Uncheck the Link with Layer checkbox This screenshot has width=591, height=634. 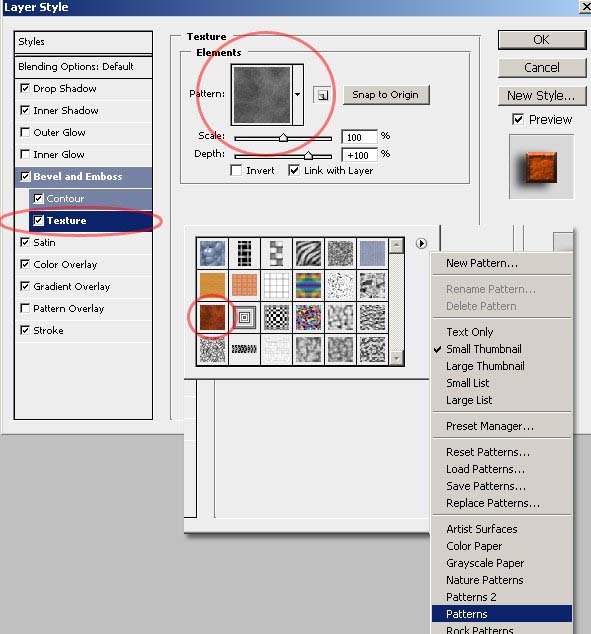click(x=294, y=170)
